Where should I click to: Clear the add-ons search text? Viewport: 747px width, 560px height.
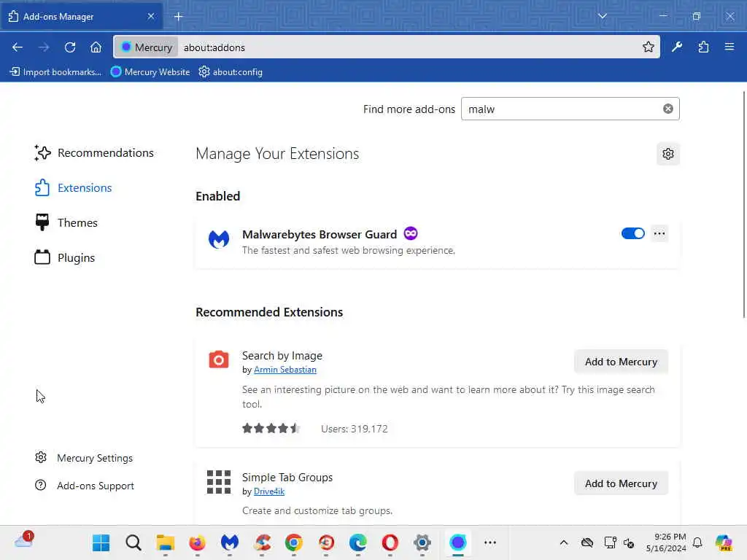pyautogui.click(x=668, y=109)
